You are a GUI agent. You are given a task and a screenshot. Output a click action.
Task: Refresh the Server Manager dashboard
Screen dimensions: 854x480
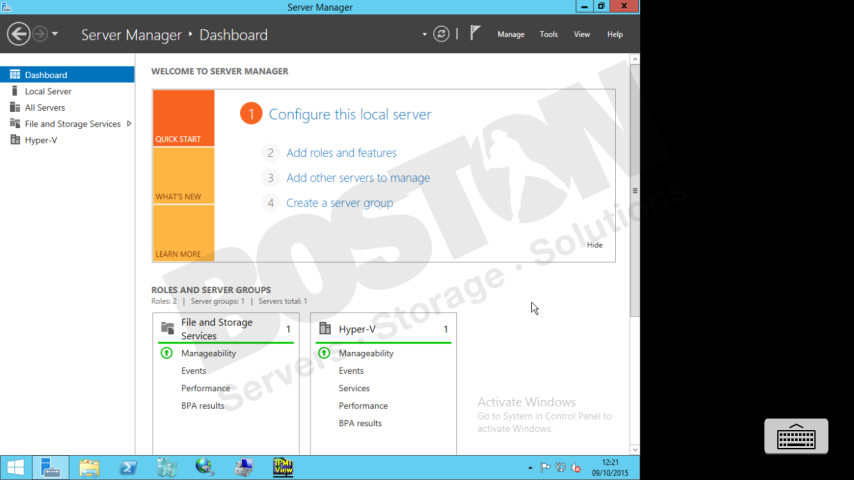coord(441,34)
